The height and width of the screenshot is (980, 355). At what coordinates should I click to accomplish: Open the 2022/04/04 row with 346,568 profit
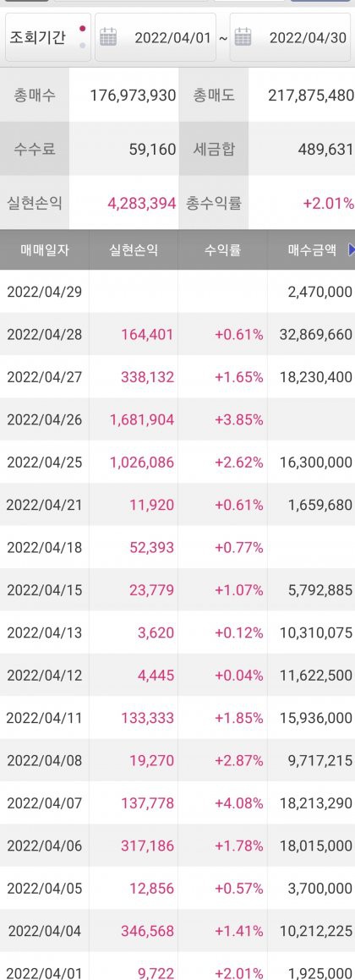click(177, 930)
